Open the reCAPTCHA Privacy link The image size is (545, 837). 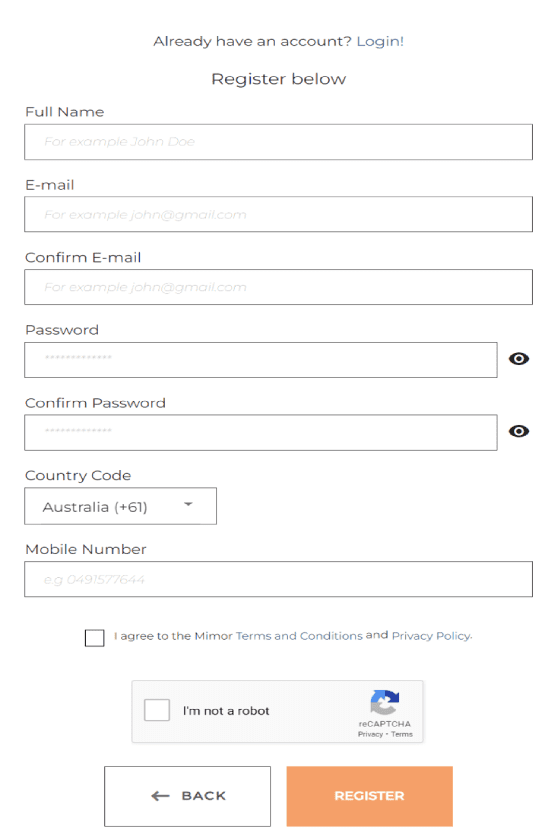(370, 735)
